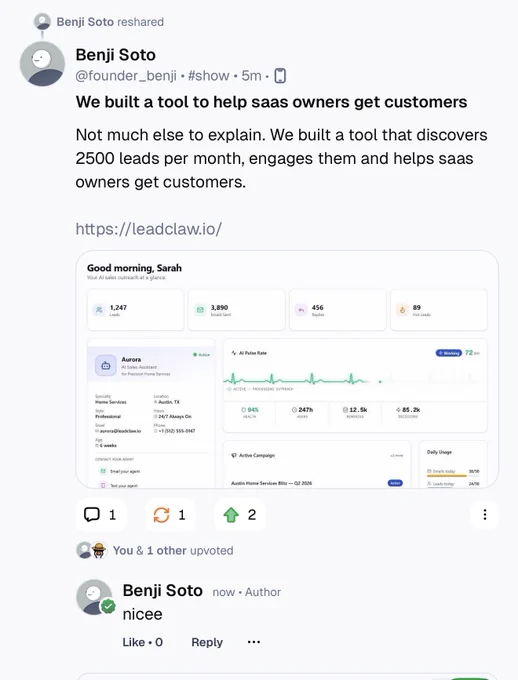The image size is (518, 680).
Task: Click the #show channel tag
Action: 209,75
